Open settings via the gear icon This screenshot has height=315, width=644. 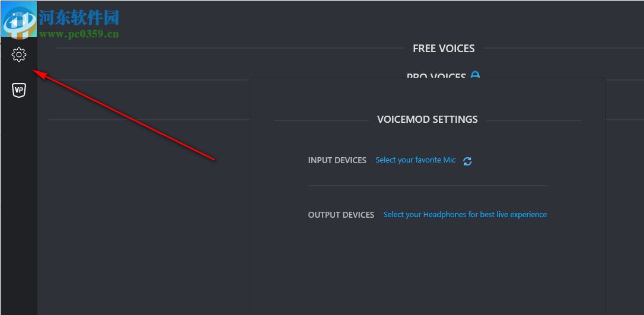click(x=19, y=55)
